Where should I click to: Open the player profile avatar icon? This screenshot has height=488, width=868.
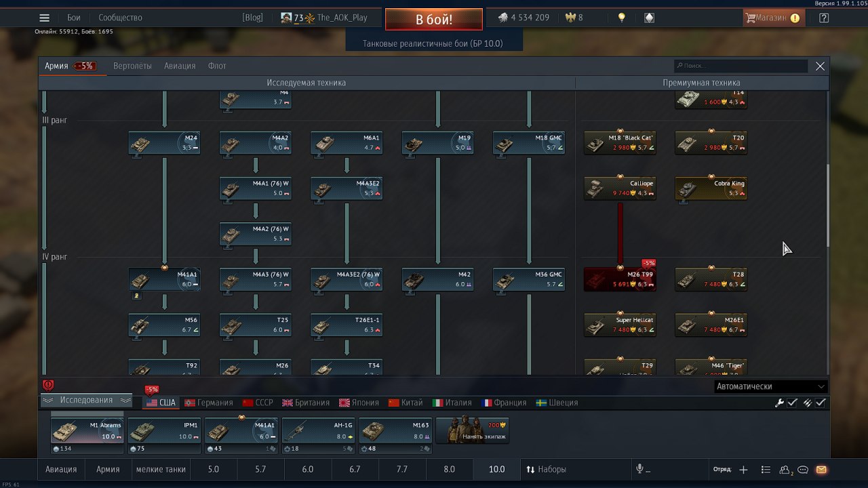[286, 18]
